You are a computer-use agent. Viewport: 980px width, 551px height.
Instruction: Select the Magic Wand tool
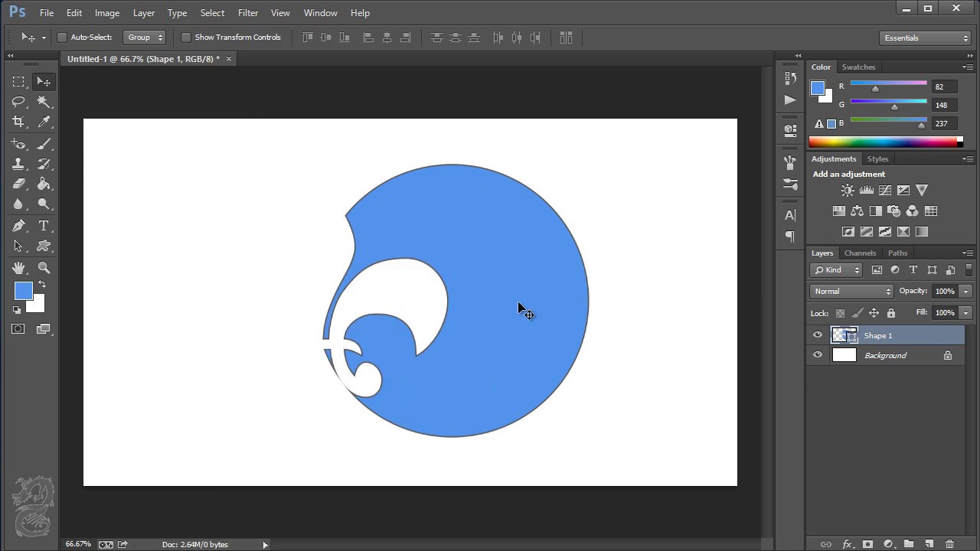(x=44, y=102)
